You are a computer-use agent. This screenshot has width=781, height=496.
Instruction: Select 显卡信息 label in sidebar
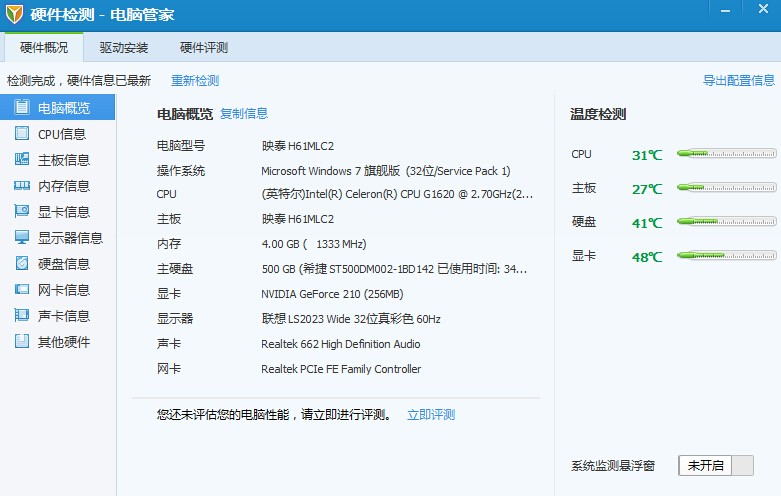(64, 212)
